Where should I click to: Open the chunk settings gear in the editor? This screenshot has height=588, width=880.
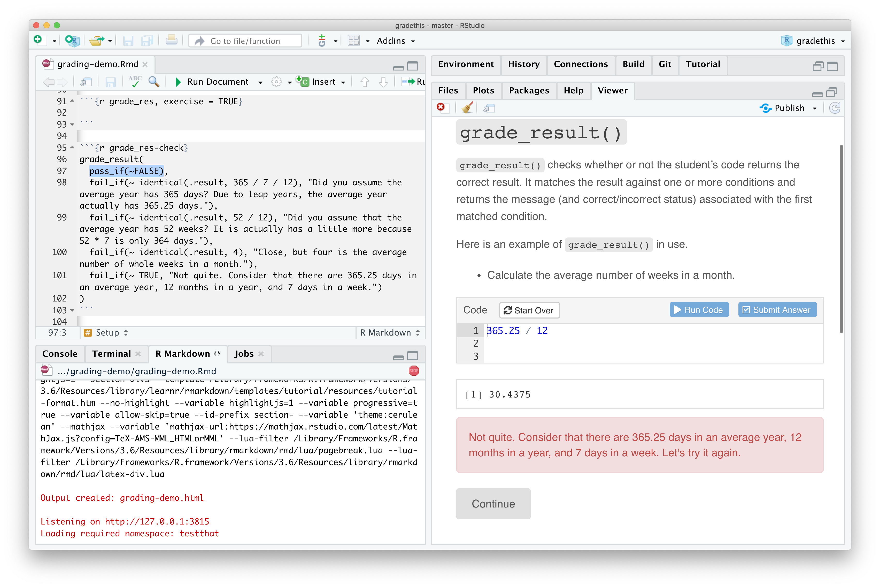pos(276,81)
